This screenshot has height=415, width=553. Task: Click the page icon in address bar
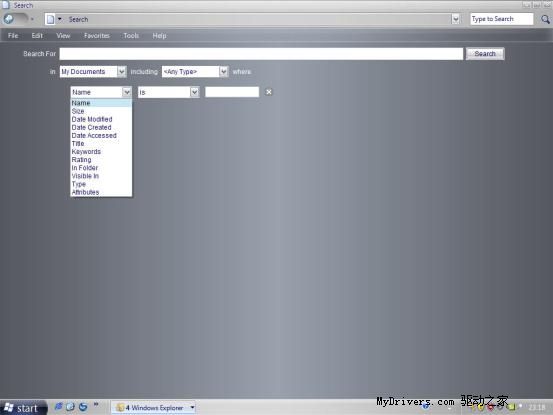[x=50, y=19]
